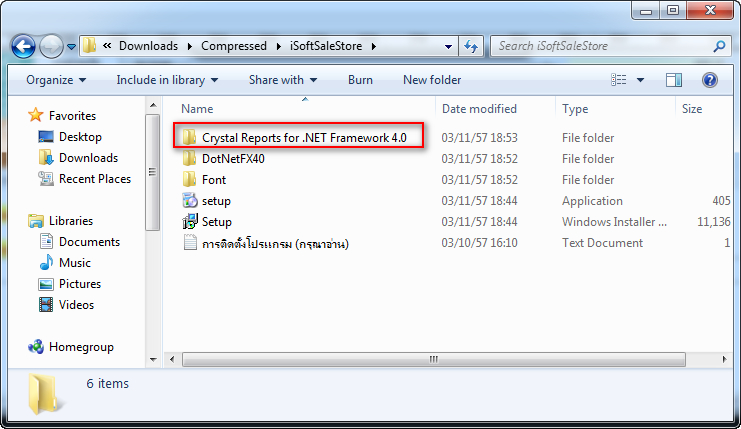Click Burn in the toolbar
The width and height of the screenshot is (741, 429).
[360, 80]
